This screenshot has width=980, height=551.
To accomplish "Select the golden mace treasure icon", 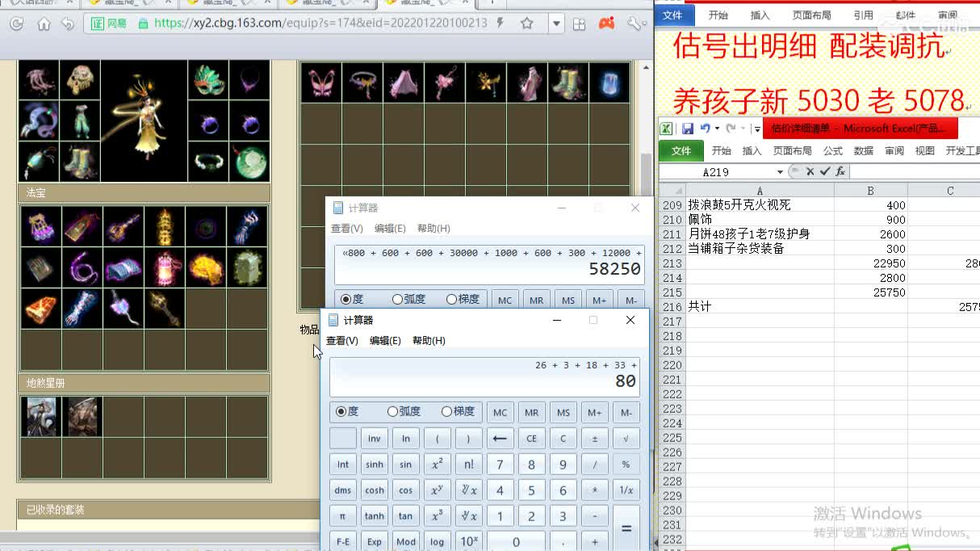I will click(x=165, y=308).
